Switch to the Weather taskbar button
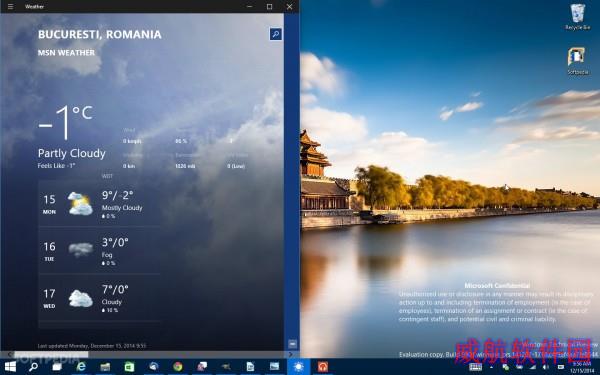 pos(298,367)
